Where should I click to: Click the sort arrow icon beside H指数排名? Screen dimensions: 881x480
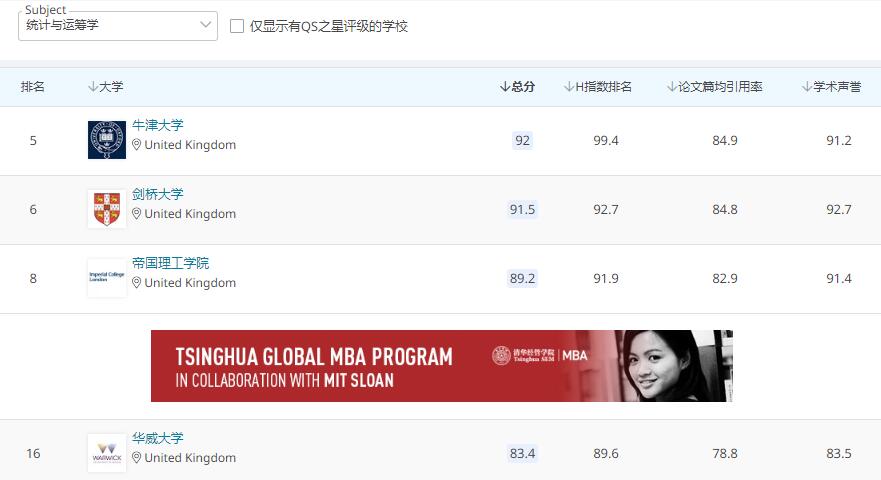(569, 87)
